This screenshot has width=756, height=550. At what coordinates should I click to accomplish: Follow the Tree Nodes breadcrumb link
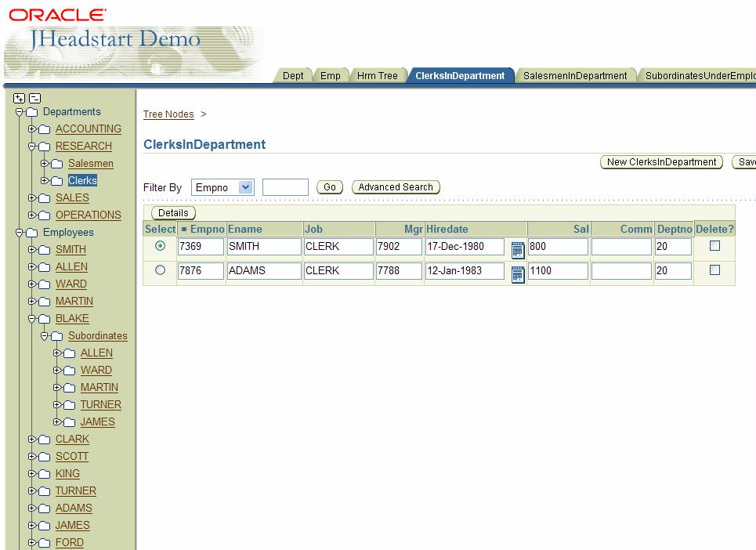click(x=168, y=114)
